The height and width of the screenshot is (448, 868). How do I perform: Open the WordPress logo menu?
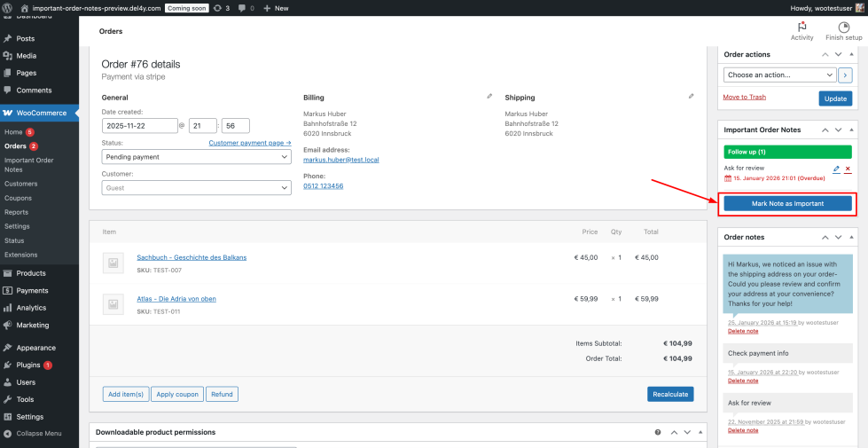coord(9,7)
